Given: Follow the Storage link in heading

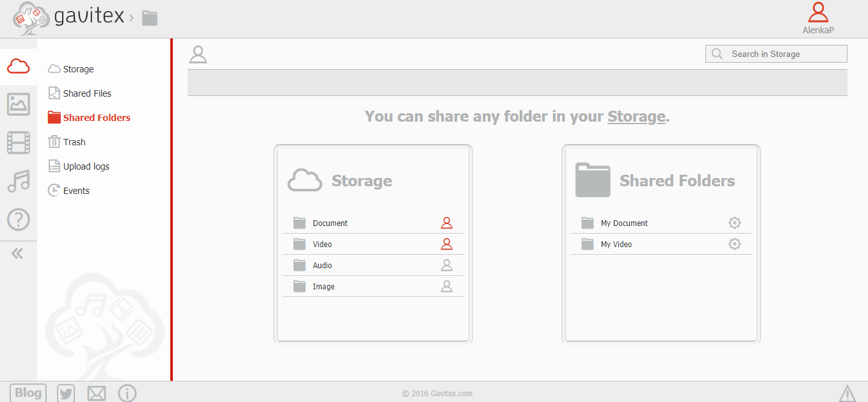Looking at the screenshot, I should (x=636, y=117).
